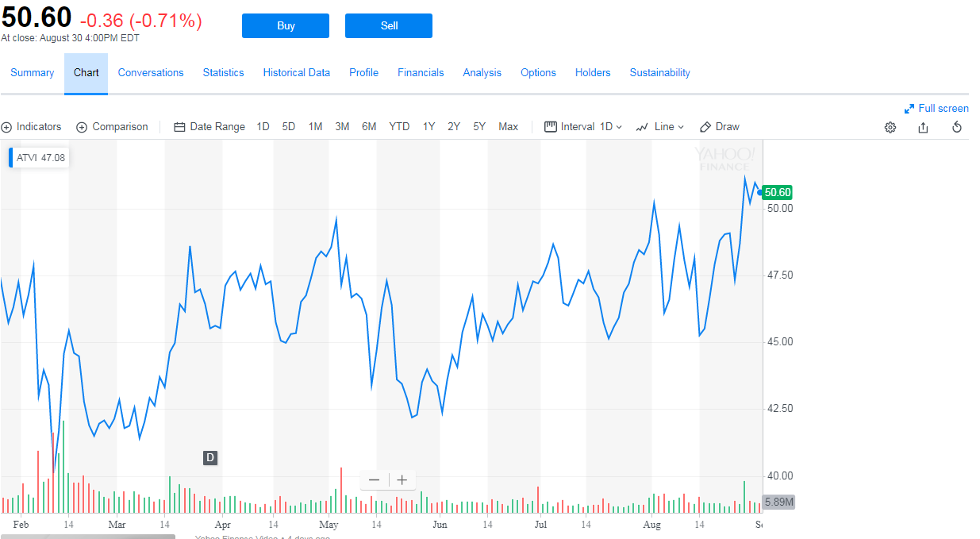Select the 1M time range
Viewport: 980px width, 539px height.
click(x=315, y=127)
